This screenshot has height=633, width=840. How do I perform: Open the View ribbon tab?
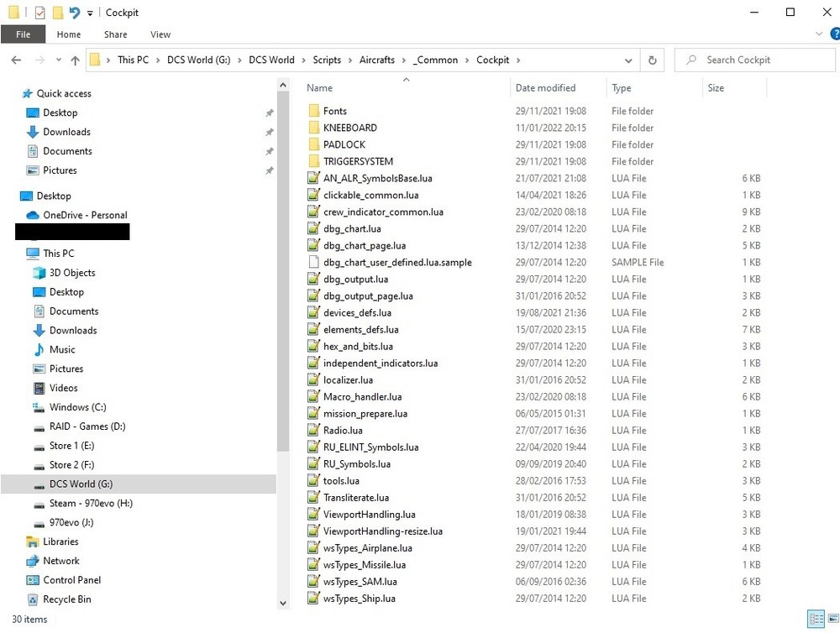click(x=160, y=34)
